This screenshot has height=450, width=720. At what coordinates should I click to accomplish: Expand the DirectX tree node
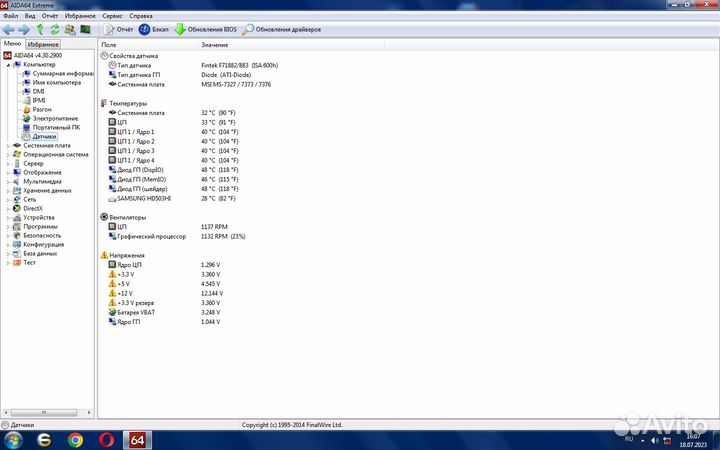[x=8, y=208]
